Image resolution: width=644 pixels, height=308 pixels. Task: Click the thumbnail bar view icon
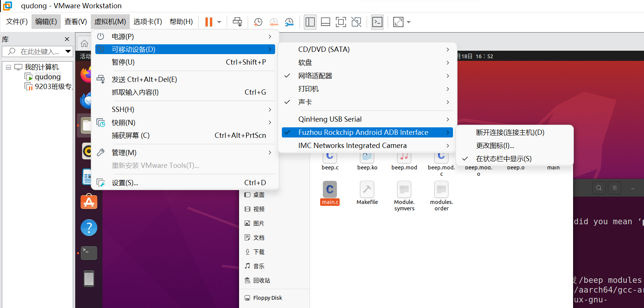tap(326, 22)
